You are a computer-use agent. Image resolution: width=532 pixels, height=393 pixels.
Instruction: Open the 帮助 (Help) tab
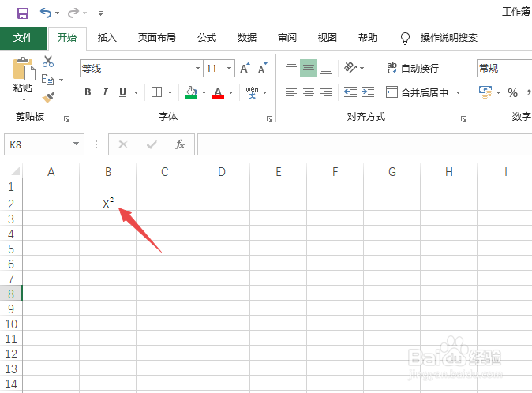click(x=368, y=37)
